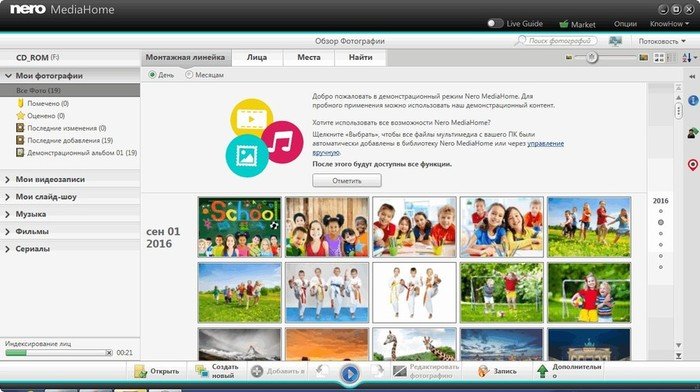Click the face tagging icon in right sidebar
Image resolution: width=700 pixels, height=392 pixels.
pyautogui.click(x=692, y=133)
